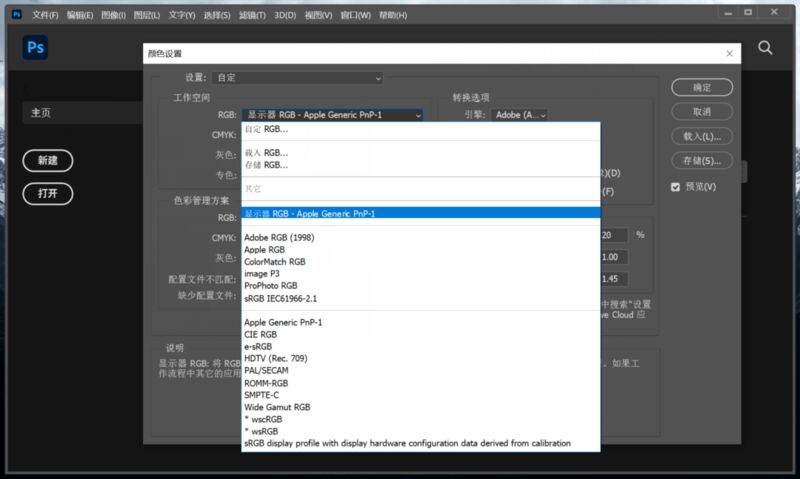Viewport: 800px width, 479px height.
Task: Select 显示器 RGB - Apple Generic PnP-1 highlighted entry
Action: (421, 213)
